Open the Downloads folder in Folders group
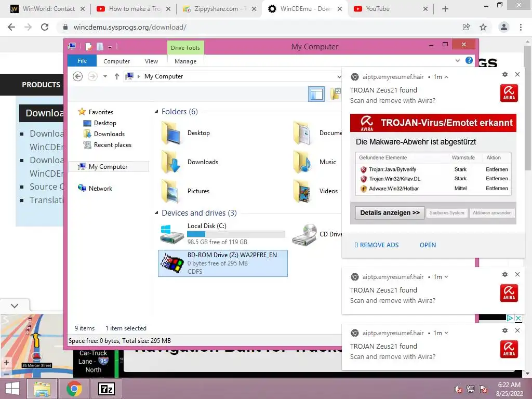Image resolution: width=532 pixels, height=399 pixels. click(171, 162)
